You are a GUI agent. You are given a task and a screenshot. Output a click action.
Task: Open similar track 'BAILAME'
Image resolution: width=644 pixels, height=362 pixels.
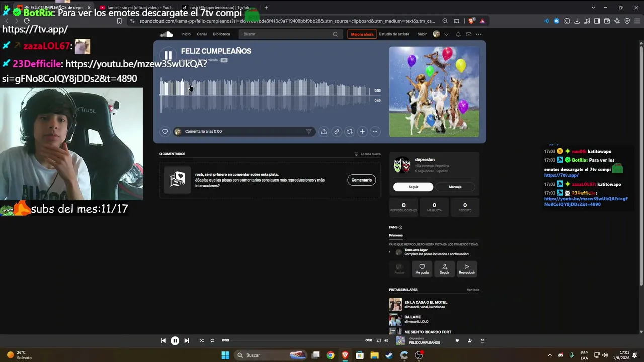click(x=413, y=317)
